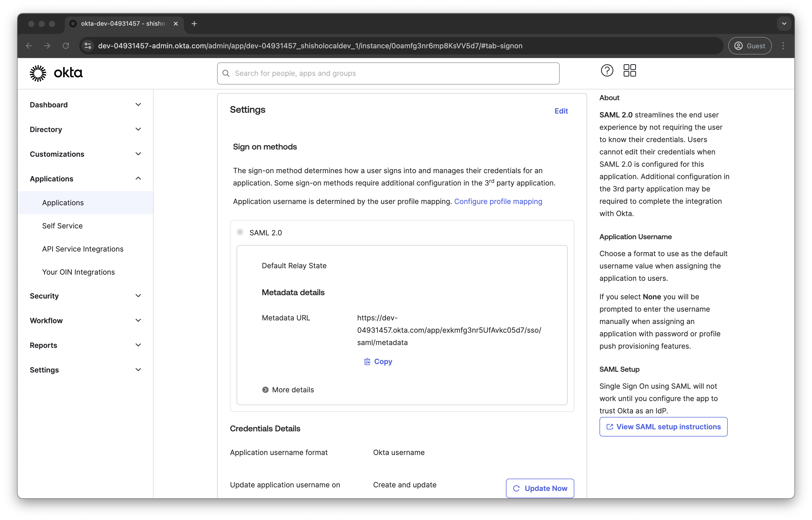Image resolution: width=812 pixels, height=520 pixels.
Task: Click the Okta logo
Action: tap(56, 73)
